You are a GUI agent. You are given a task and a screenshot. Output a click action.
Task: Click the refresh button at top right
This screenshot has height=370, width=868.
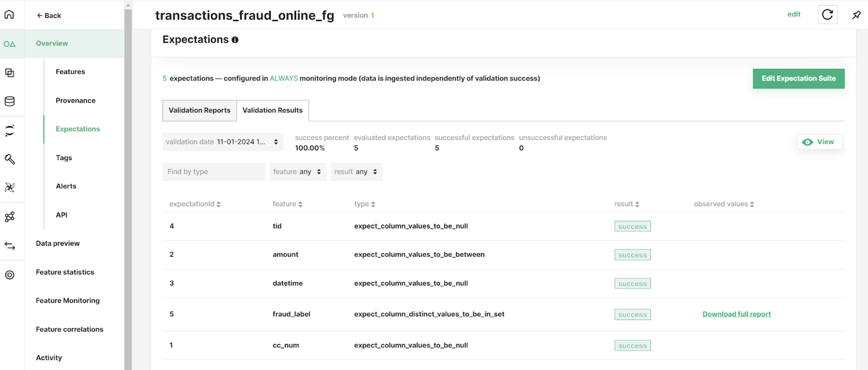(x=827, y=15)
